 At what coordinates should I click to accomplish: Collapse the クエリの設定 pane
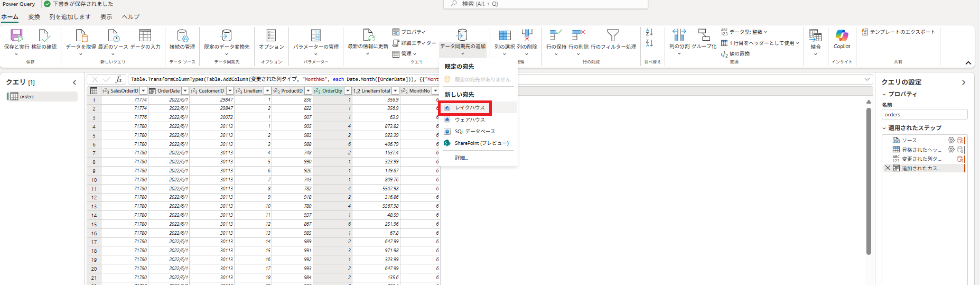(x=964, y=82)
